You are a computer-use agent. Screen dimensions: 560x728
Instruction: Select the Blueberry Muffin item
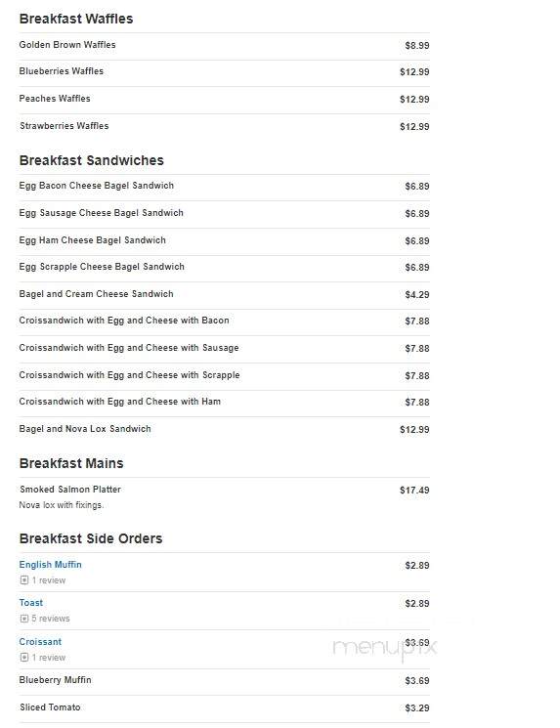(x=56, y=680)
